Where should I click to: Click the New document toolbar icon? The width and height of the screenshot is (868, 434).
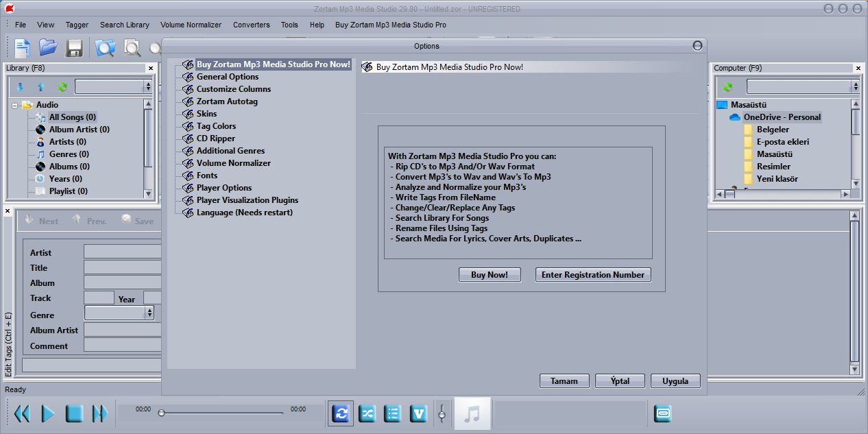(22, 47)
